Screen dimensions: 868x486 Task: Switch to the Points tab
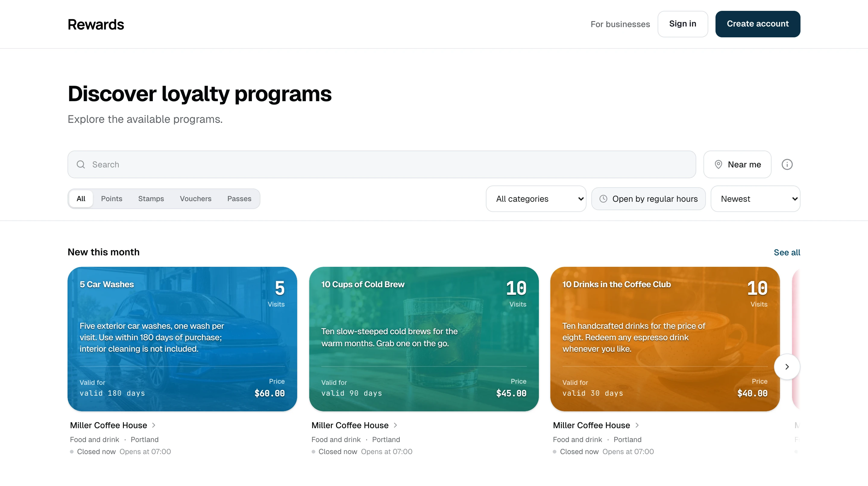[x=112, y=199]
